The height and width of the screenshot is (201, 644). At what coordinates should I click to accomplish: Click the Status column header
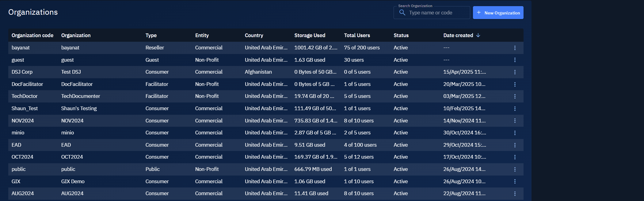401,35
